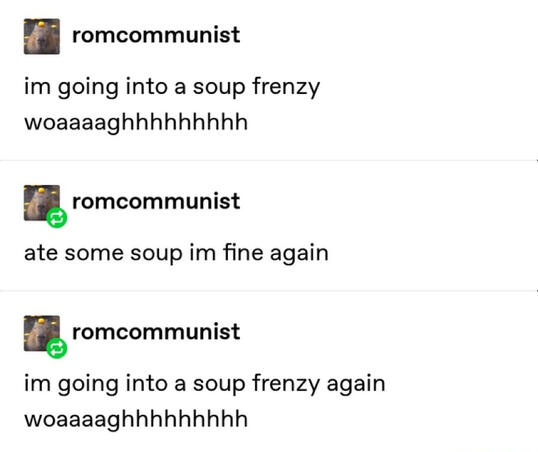Click the divider line below the first post
The height and width of the screenshot is (452, 538).
pyautogui.click(x=269, y=160)
